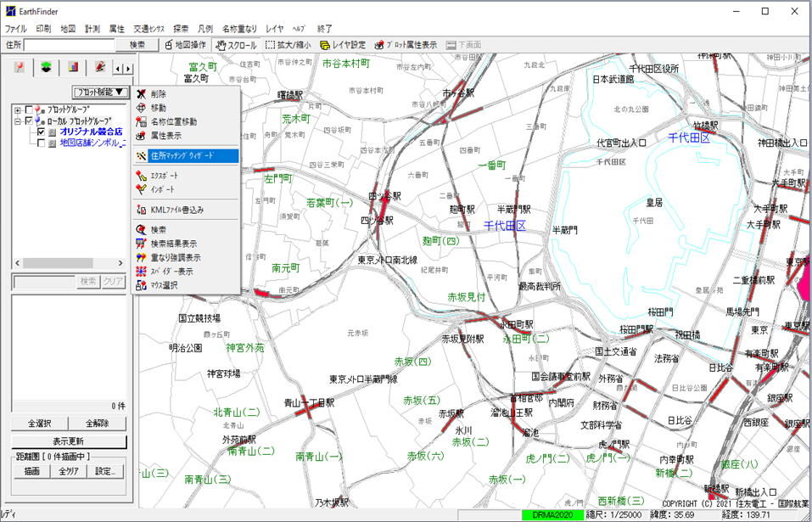Viewport: 812px width, 522px height.
Task: Open the KMLファイル書込み option
Action: pyautogui.click(x=176, y=210)
